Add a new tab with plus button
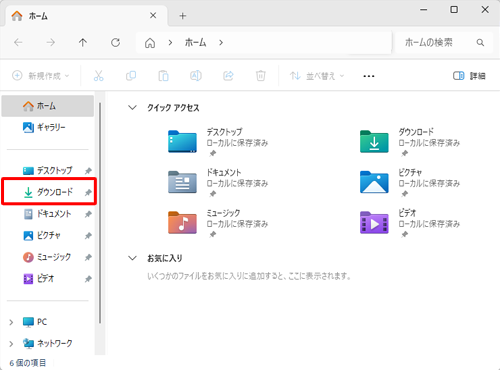 (x=183, y=16)
